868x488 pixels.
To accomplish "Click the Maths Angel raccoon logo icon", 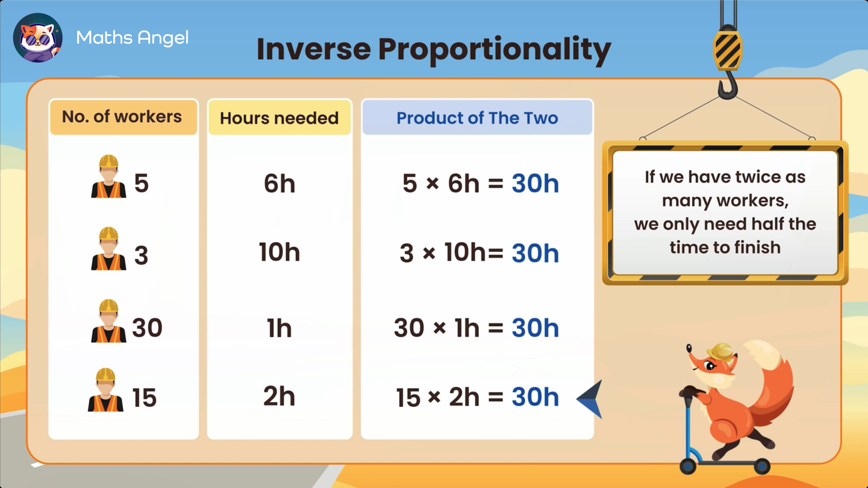I will pos(38,37).
